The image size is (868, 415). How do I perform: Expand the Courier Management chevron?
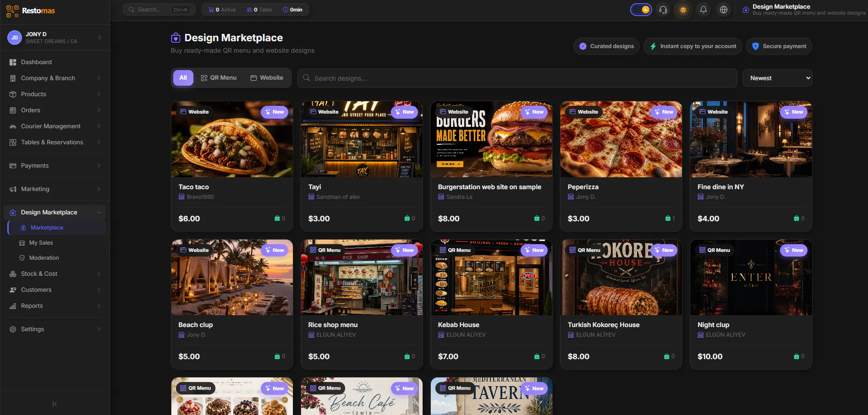coord(99,126)
